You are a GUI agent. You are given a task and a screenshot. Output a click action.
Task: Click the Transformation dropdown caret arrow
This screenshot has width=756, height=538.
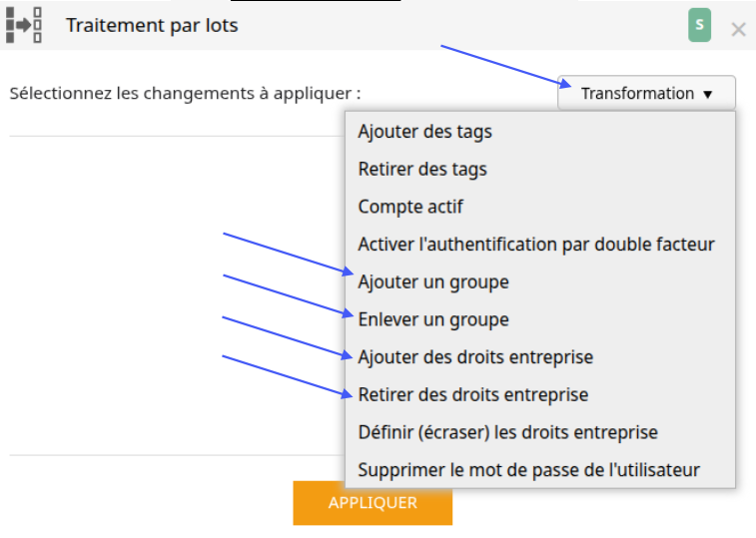pyautogui.click(x=707, y=95)
